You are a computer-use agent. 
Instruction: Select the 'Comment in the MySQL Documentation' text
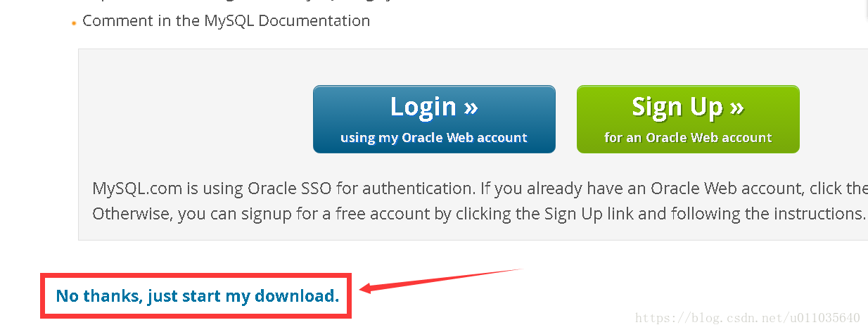226,20
